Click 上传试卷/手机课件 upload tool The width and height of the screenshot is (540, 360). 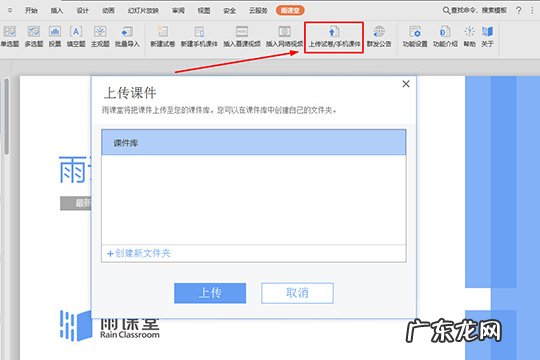[x=334, y=37]
